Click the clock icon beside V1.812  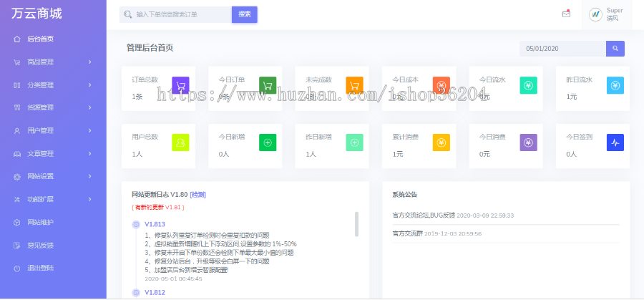coord(136,293)
